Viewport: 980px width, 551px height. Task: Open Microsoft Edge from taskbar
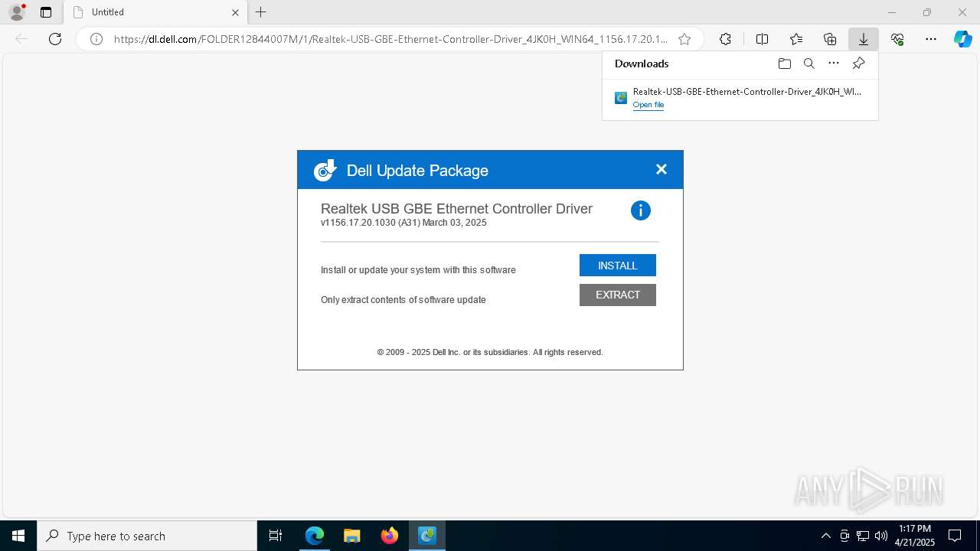pos(315,536)
